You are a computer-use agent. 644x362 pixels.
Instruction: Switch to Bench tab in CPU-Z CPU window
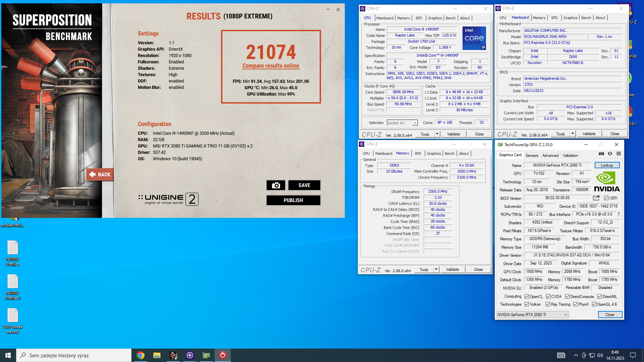pyautogui.click(x=450, y=18)
